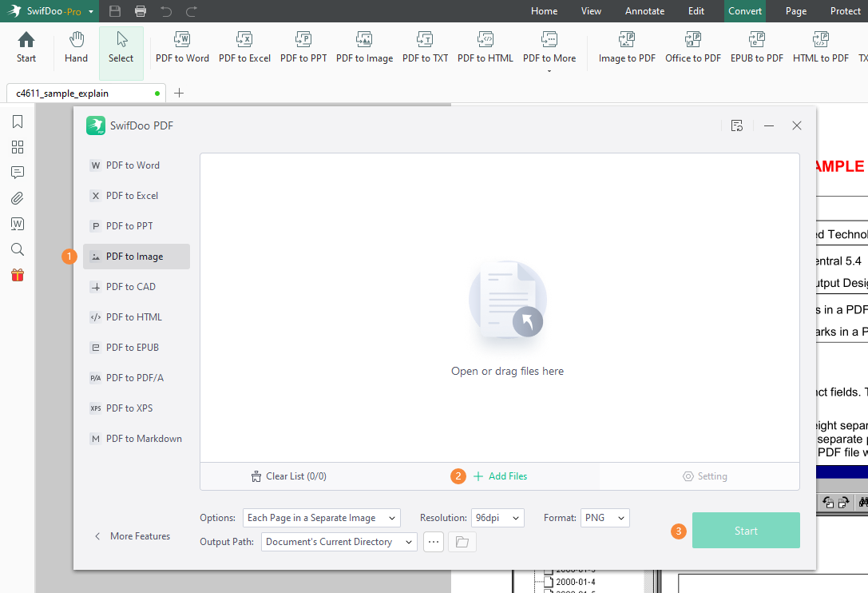868x593 pixels.
Task: Switch to the View ribbon tab
Action: 591,11
